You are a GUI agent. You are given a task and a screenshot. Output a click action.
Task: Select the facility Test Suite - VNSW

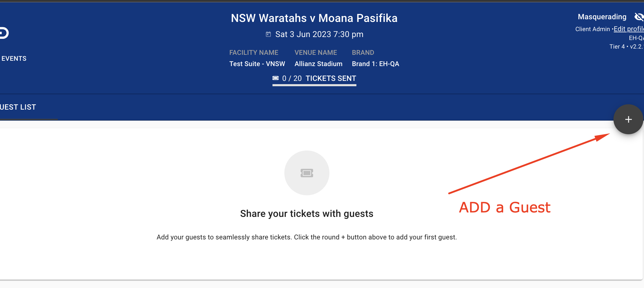pyautogui.click(x=257, y=64)
